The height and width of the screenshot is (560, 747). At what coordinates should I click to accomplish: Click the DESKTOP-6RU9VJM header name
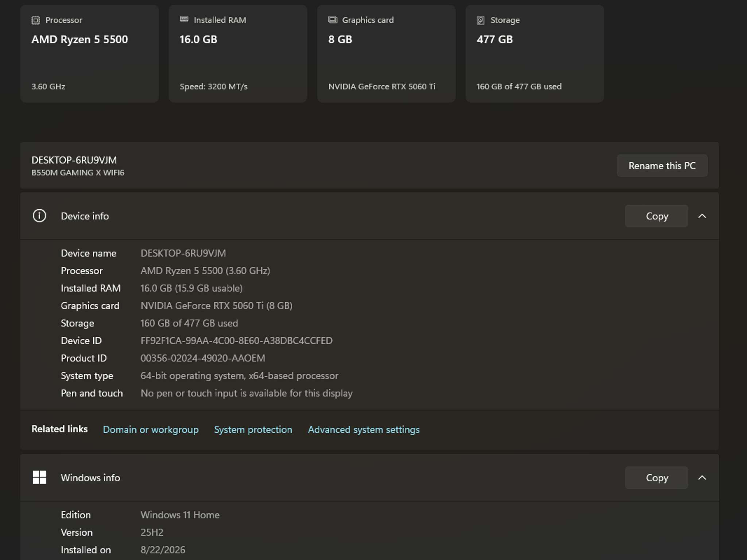[74, 160]
